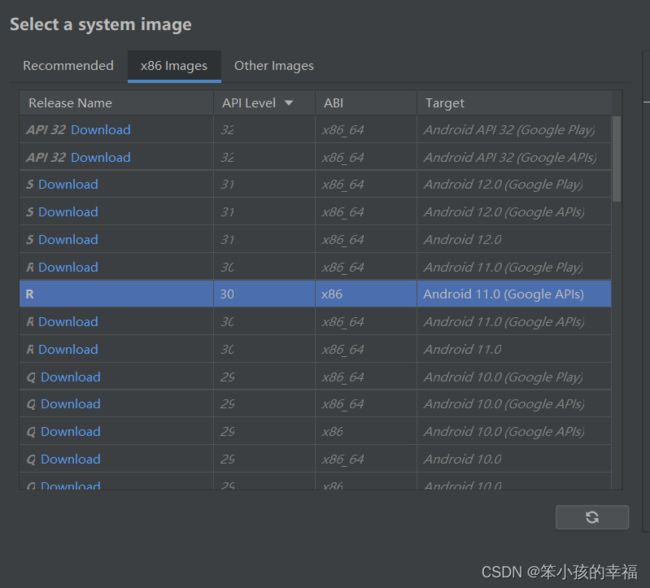
Task: Download API 32 Google Play image
Action: (x=101, y=130)
